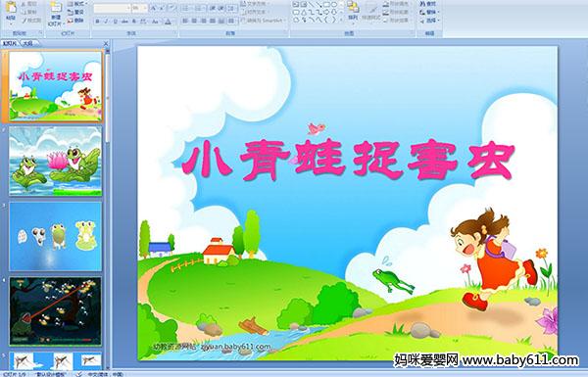Click the Find icon in the editing group
Image resolution: width=588 pixels, height=377 pixels.
pyautogui.click(x=428, y=4)
